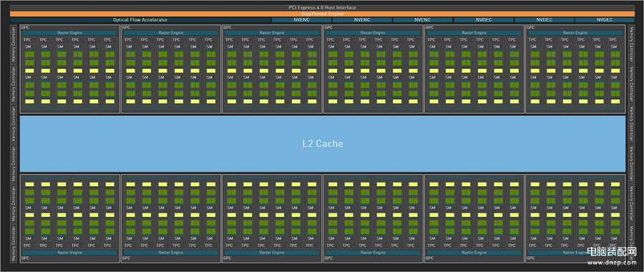644x272 pixels.
Task: Click the first TPC label in top-left GPC
Action: (x=26, y=40)
